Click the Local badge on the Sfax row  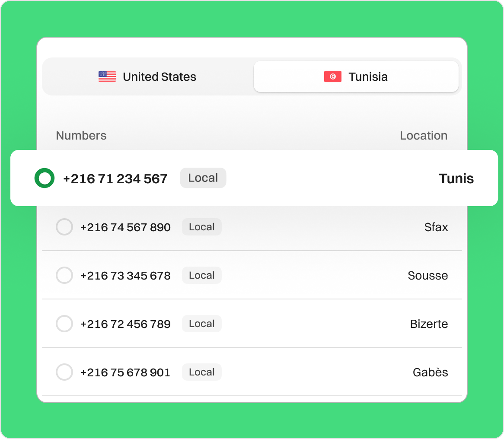coord(201,227)
